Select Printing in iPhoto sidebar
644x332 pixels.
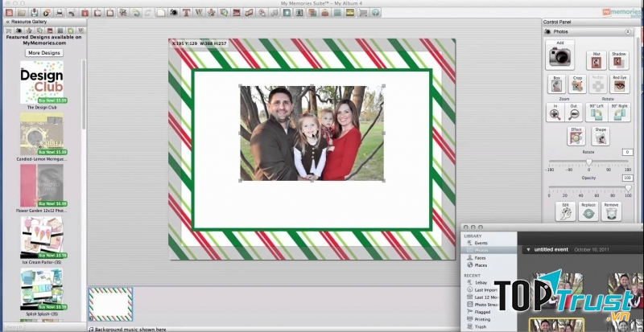tap(482, 319)
